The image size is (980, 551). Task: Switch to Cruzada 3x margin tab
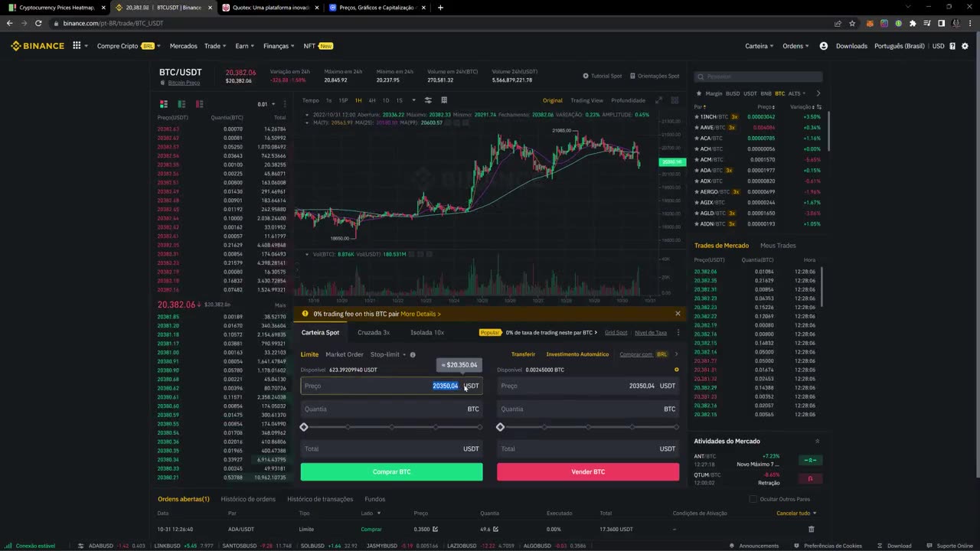[x=374, y=332]
